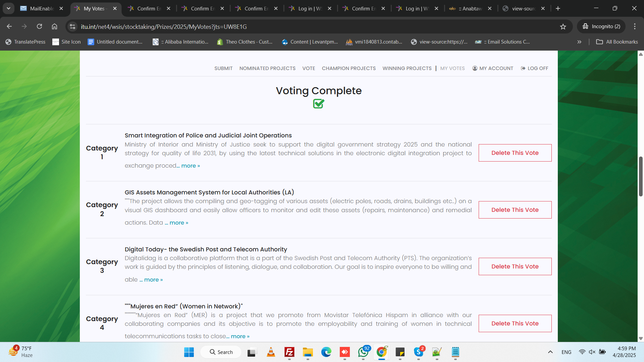Open the Windows Start menu
The width and height of the screenshot is (644, 362).
pos(189,352)
